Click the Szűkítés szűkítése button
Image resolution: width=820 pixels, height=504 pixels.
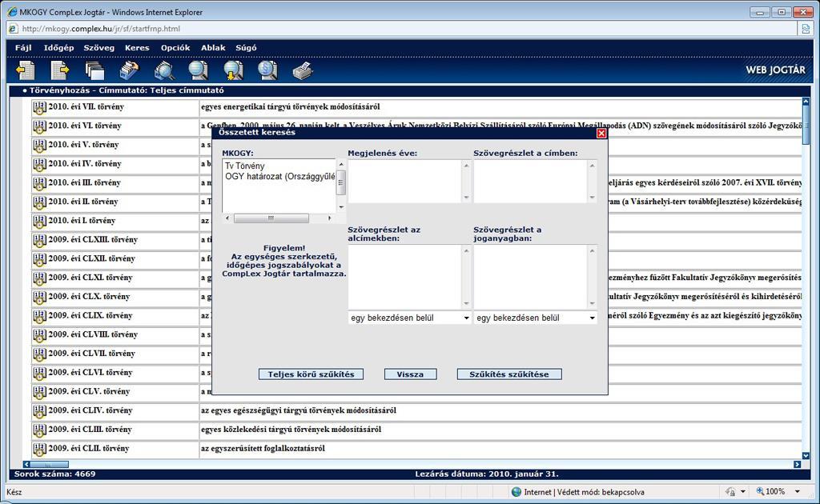pos(508,374)
